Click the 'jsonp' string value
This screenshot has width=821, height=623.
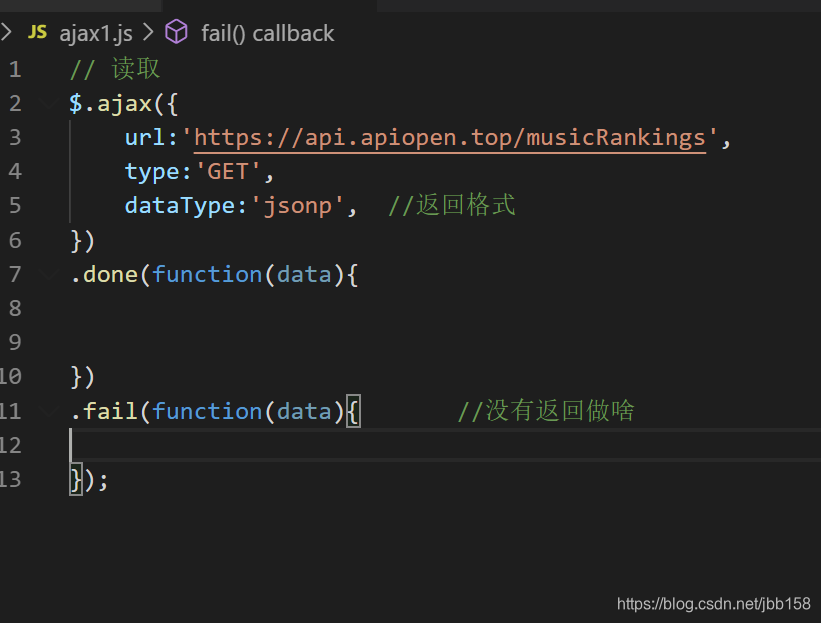click(297, 206)
